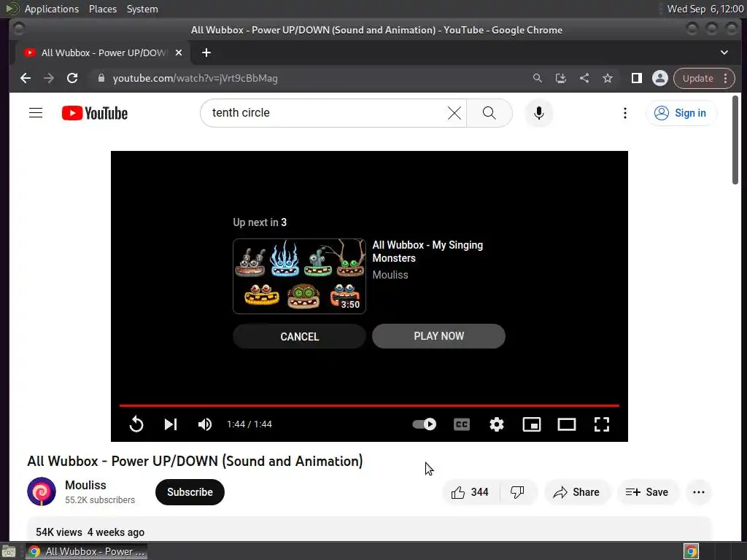Click PLAY NOW button
The height and width of the screenshot is (560, 747).
click(x=438, y=336)
